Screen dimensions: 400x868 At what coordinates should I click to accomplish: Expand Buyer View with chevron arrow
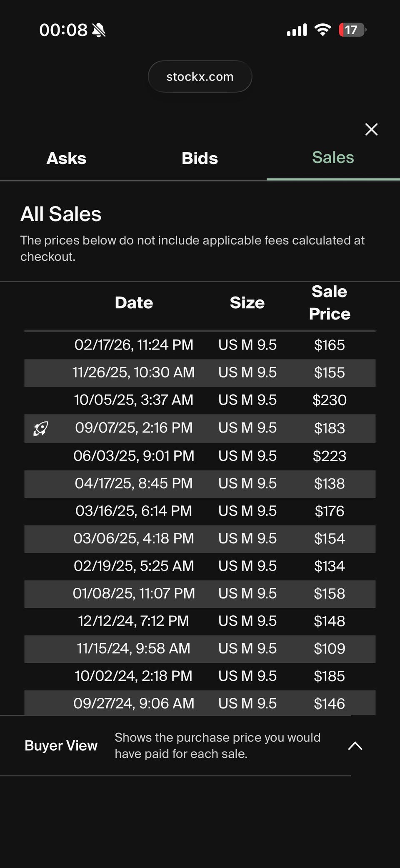tap(355, 746)
